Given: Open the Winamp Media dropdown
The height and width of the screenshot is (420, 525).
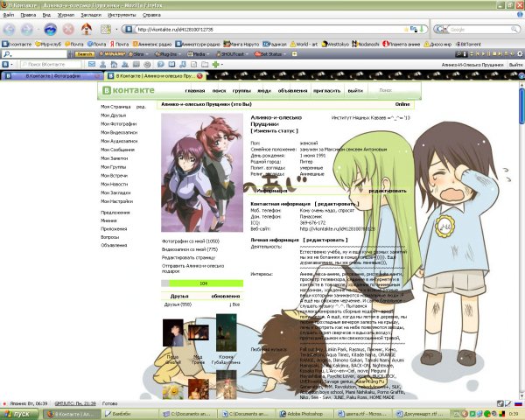Looking at the screenshot, I should pyautogui.click(x=198, y=54).
